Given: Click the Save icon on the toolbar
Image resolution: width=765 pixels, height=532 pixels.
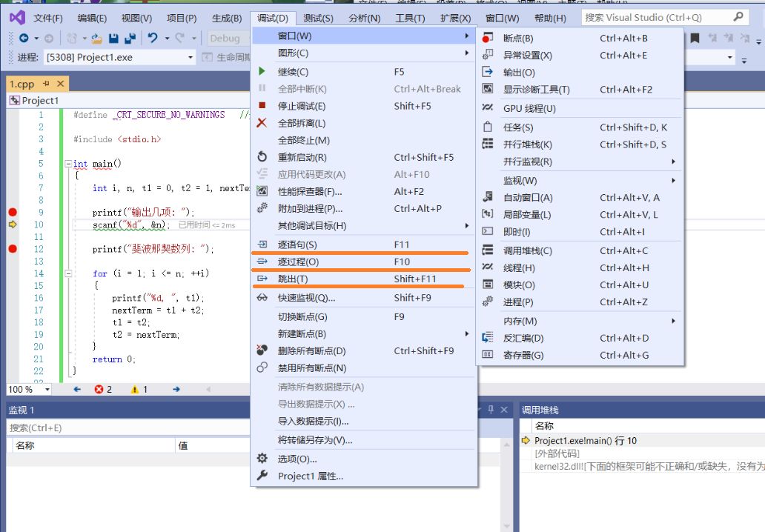Looking at the screenshot, I should pyautogui.click(x=113, y=38).
